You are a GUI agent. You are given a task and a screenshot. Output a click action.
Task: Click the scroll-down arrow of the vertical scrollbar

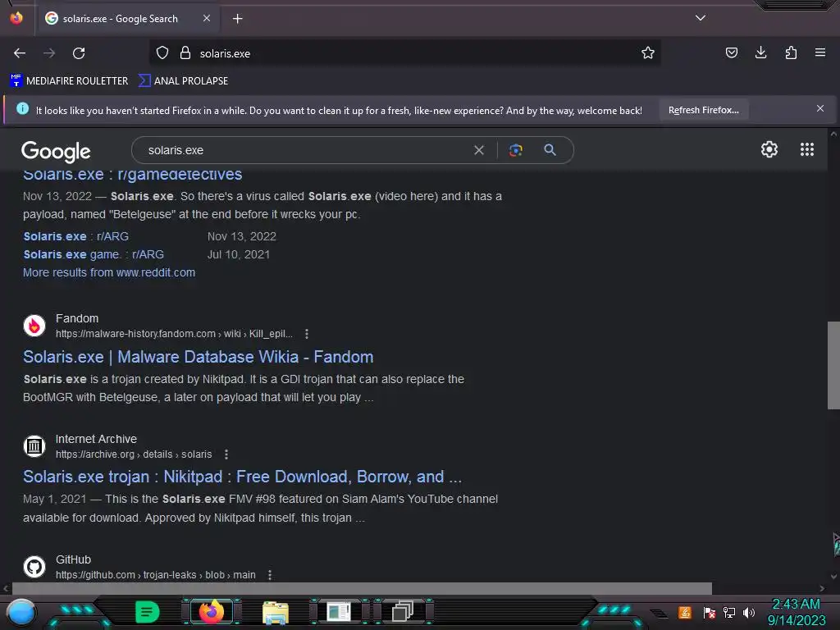[833, 577]
